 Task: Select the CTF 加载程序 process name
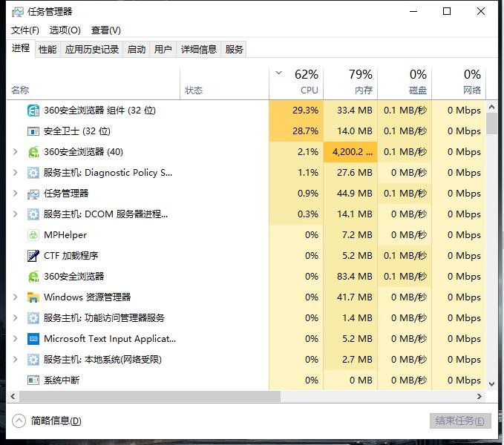coord(71,256)
